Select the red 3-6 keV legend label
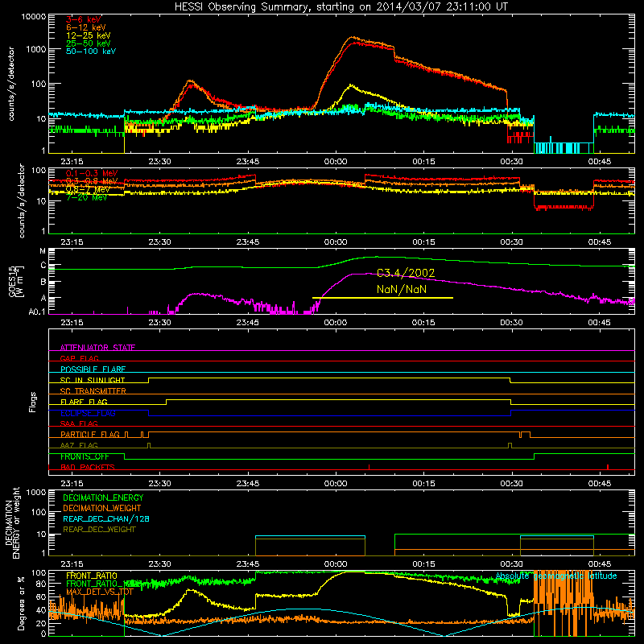Image resolution: width=644 pixels, height=644 pixels. [x=84, y=19]
